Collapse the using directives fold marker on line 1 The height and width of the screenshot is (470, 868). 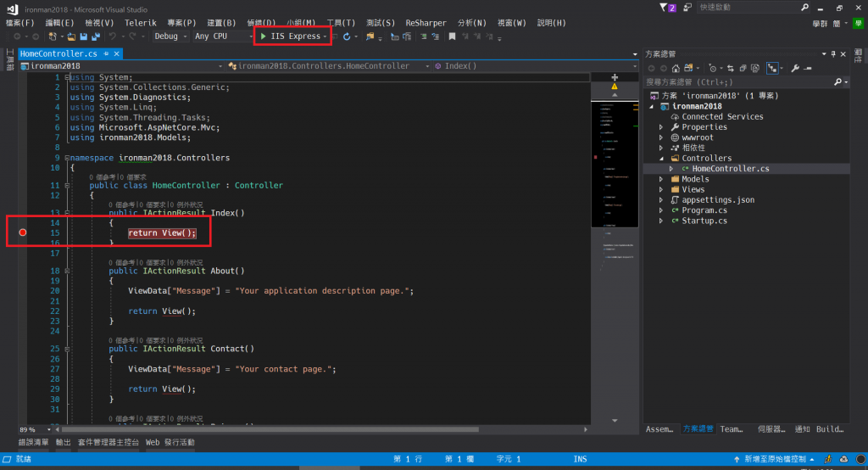67,77
